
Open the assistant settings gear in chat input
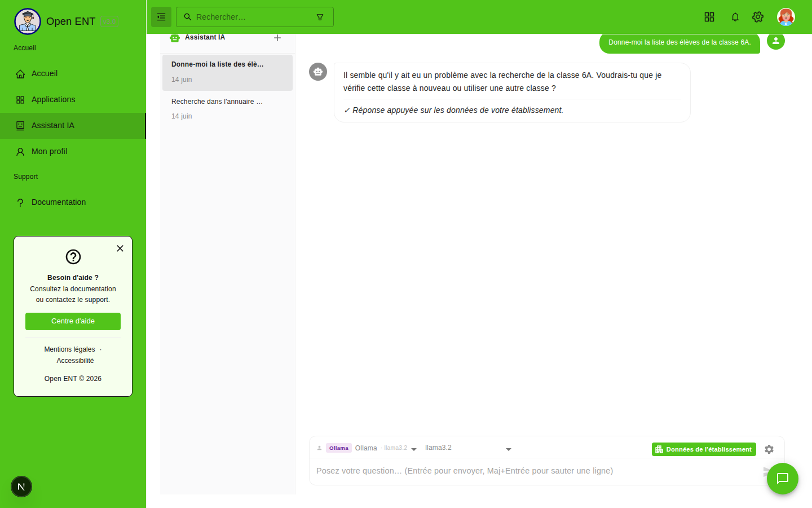point(769,449)
